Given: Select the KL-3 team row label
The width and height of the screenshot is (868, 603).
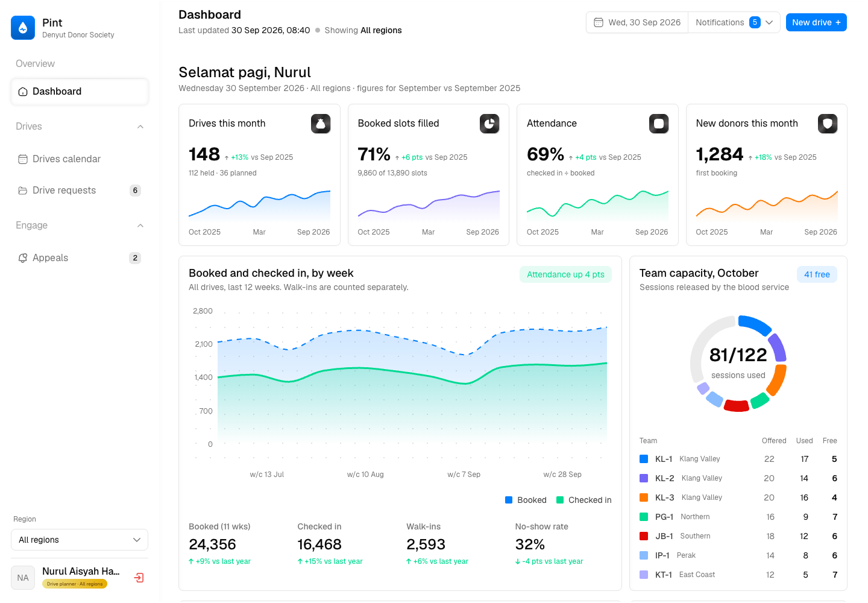Looking at the screenshot, I should 665,497.
